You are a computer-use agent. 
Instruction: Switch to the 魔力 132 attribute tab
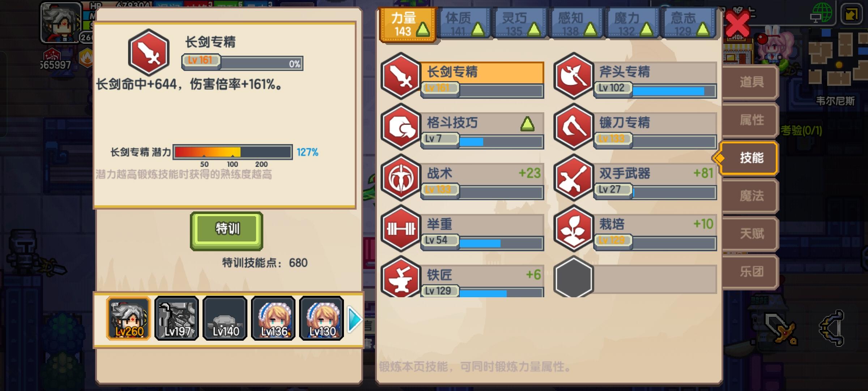pyautogui.click(x=632, y=24)
